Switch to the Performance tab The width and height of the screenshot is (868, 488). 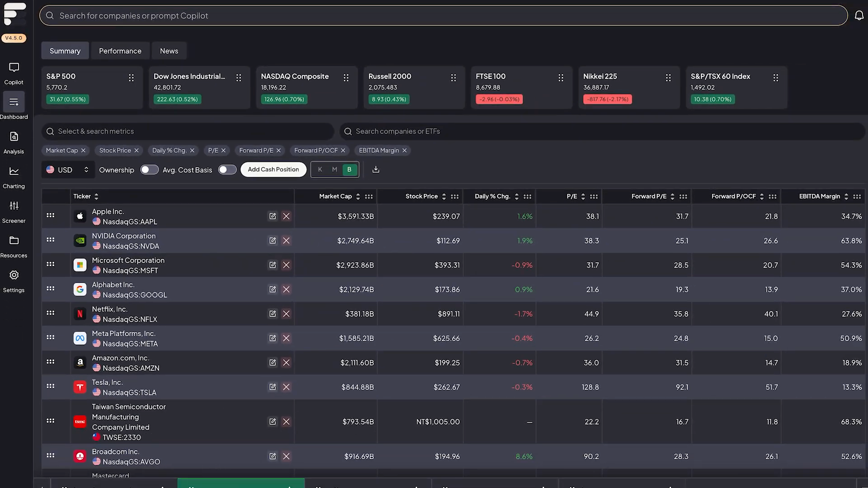tap(120, 51)
